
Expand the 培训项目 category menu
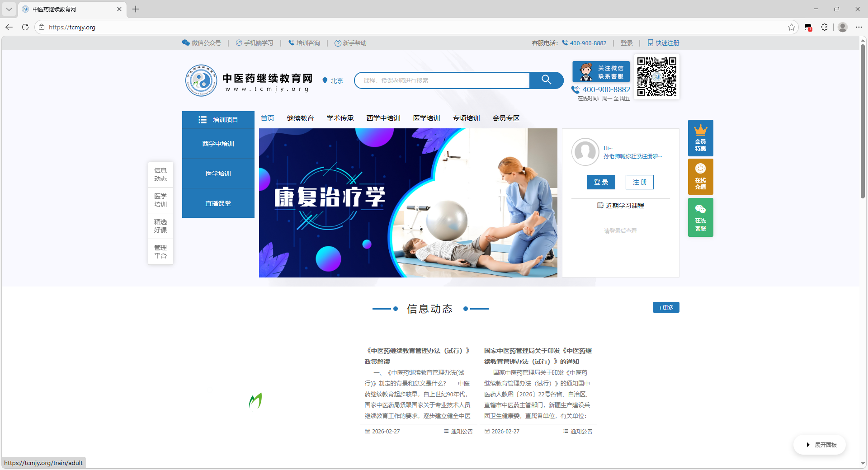218,120
